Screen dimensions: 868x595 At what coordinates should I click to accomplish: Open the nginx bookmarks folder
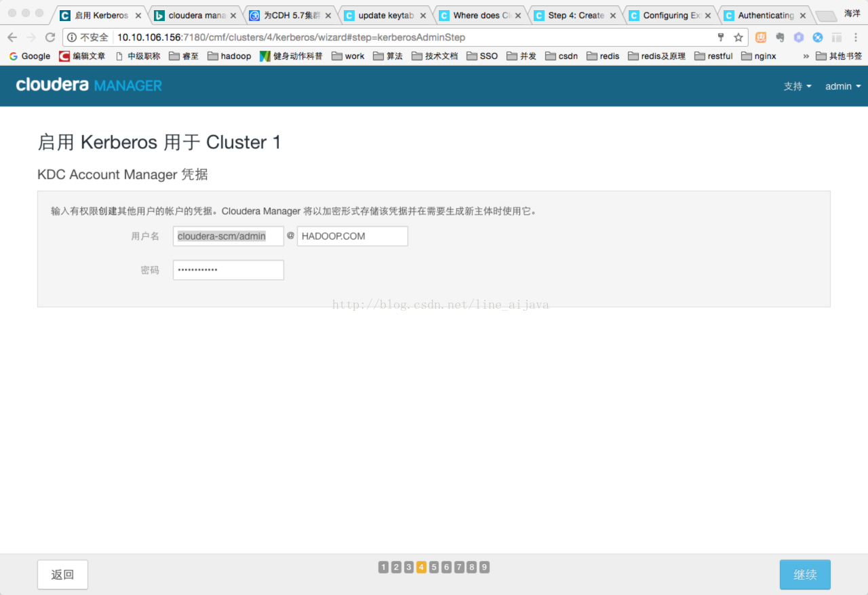pyautogui.click(x=759, y=56)
